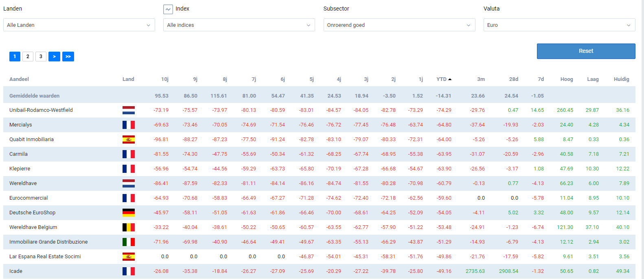
Task: Click the French flag in Carmila row
Action: tap(129, 154)
